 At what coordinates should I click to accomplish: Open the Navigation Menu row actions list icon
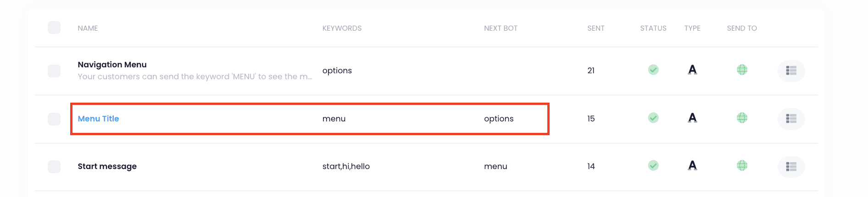tap(791, 71)
